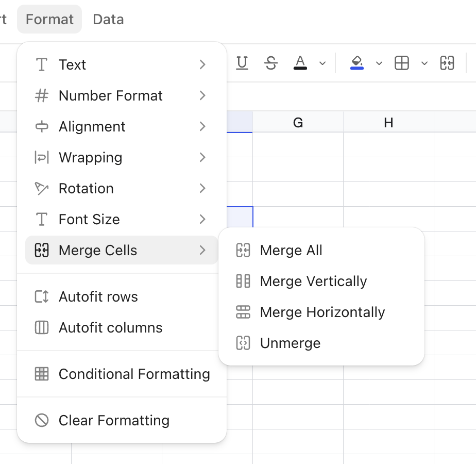Click the font color icon

point(300,63)
